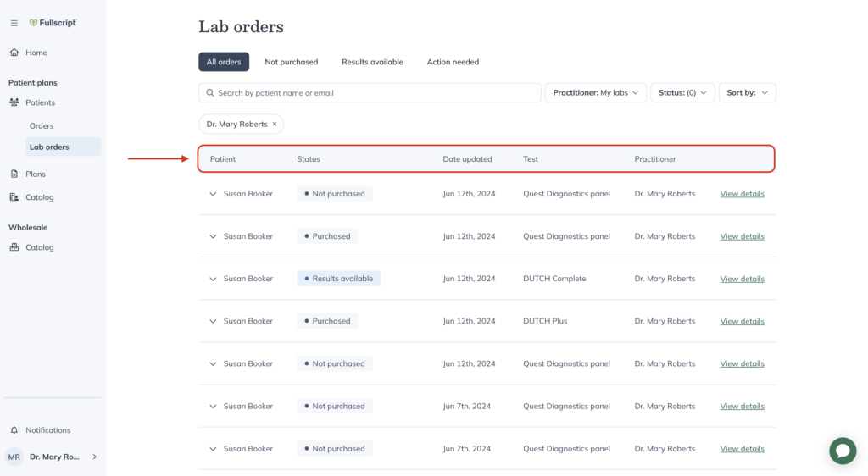Go to Home in sidebar

(36, 53)
